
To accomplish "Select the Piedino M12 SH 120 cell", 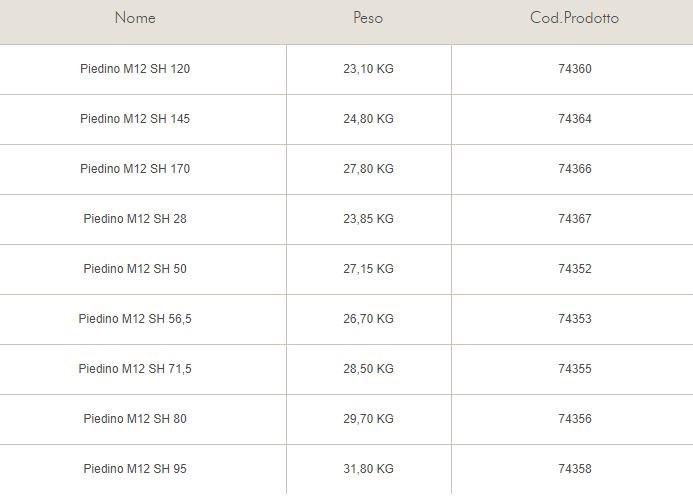I will click(x=135, y=69).
